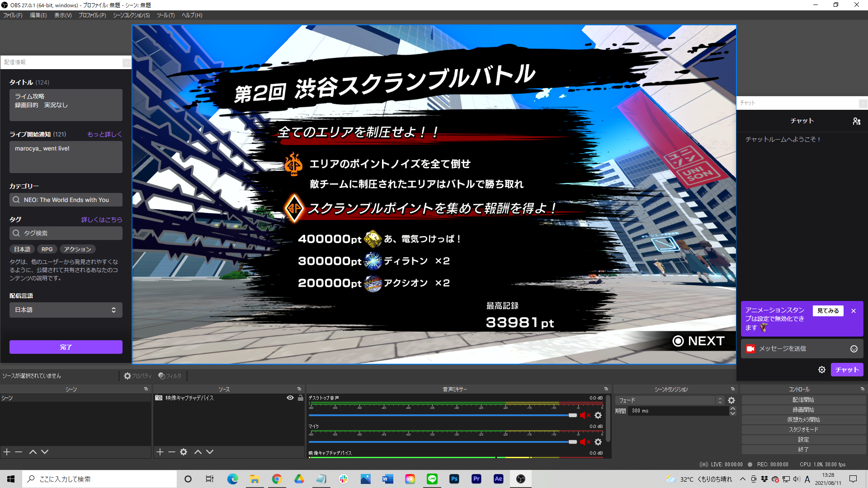Close the 配信情報 dock
Image resolution: width=868 pixels, height=488 pixels.
tap(127, 62)
